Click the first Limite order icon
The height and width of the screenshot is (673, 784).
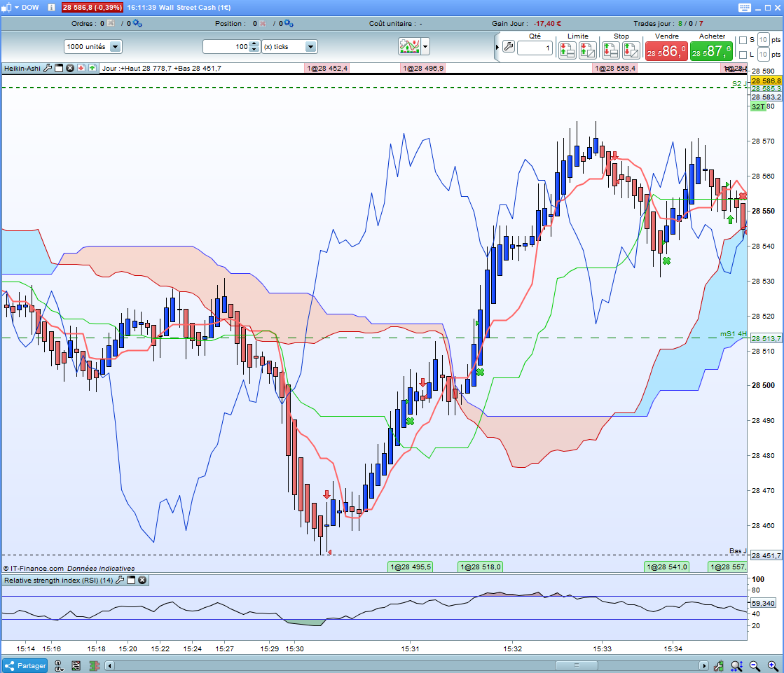[x=567, y=50]
